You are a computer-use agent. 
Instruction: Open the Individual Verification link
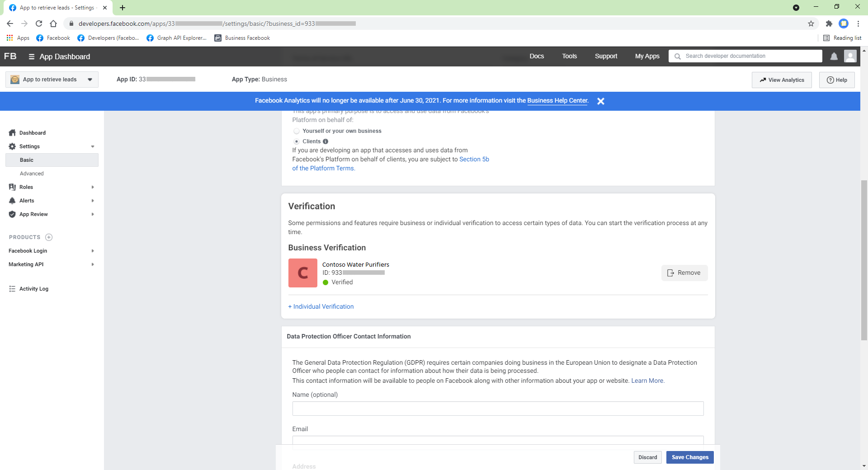[321, 306]
